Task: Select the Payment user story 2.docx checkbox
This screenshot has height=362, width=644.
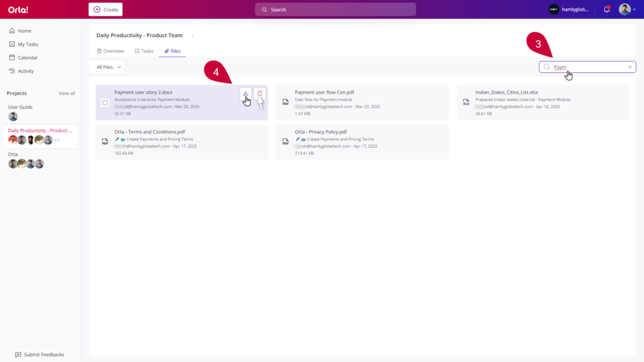Action: tap(105, 102)
